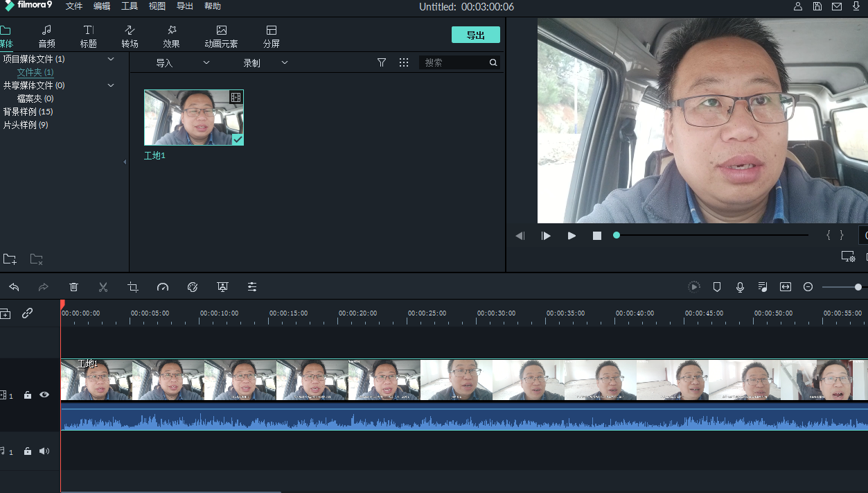The image size is (868, 493).
Task: Open the Speed adjustment tool
Action: point(163,286)
